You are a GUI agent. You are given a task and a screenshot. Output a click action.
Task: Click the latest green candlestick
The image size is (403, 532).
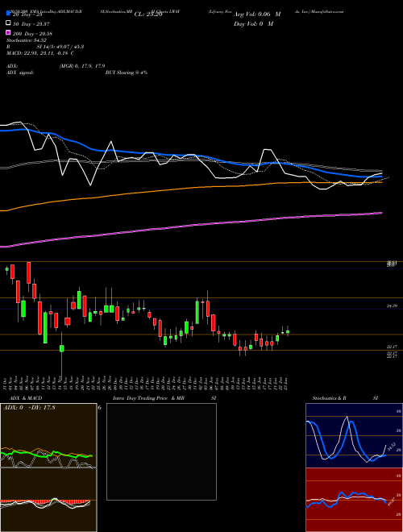coord(288,331)
